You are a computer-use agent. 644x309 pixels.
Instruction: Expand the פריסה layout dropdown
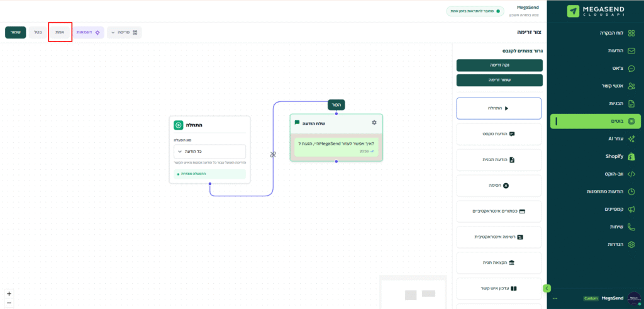tap(125, 32)
